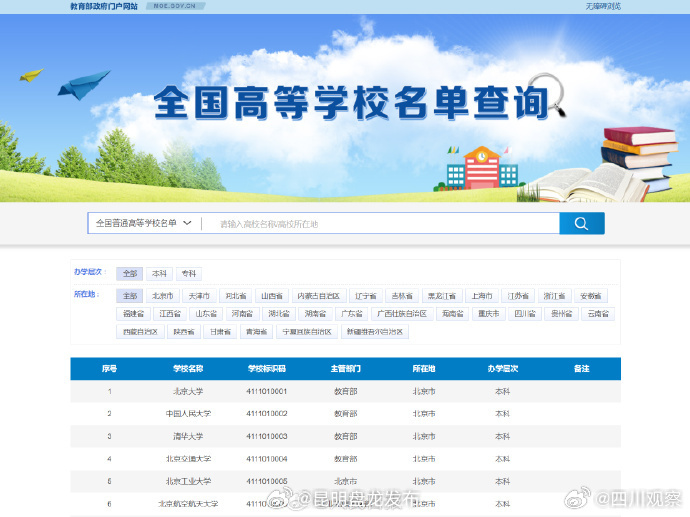This screenshot has width=690, height=517.
Task: Select 全部 under 办学层次
Action: coord(129,273)
